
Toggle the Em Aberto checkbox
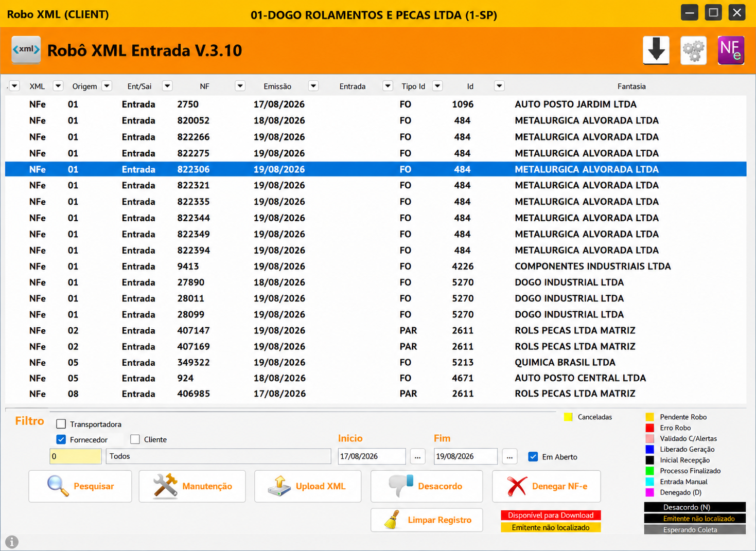[x=533, y=457]
